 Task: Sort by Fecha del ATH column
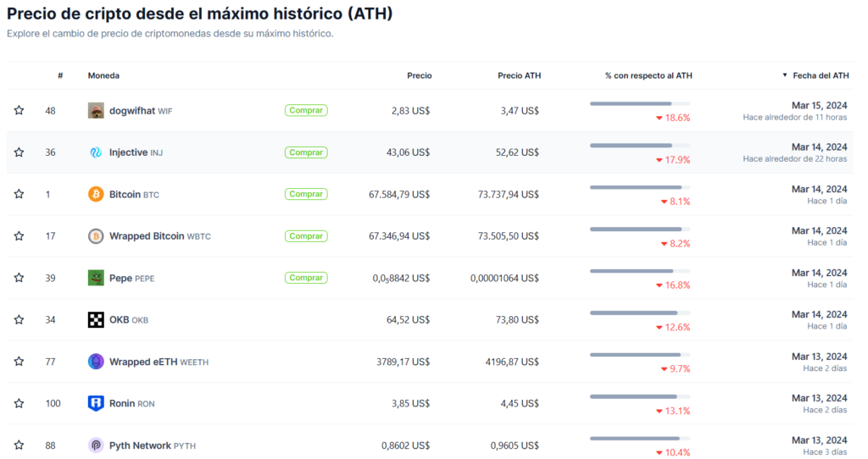(x=820, y=75)
